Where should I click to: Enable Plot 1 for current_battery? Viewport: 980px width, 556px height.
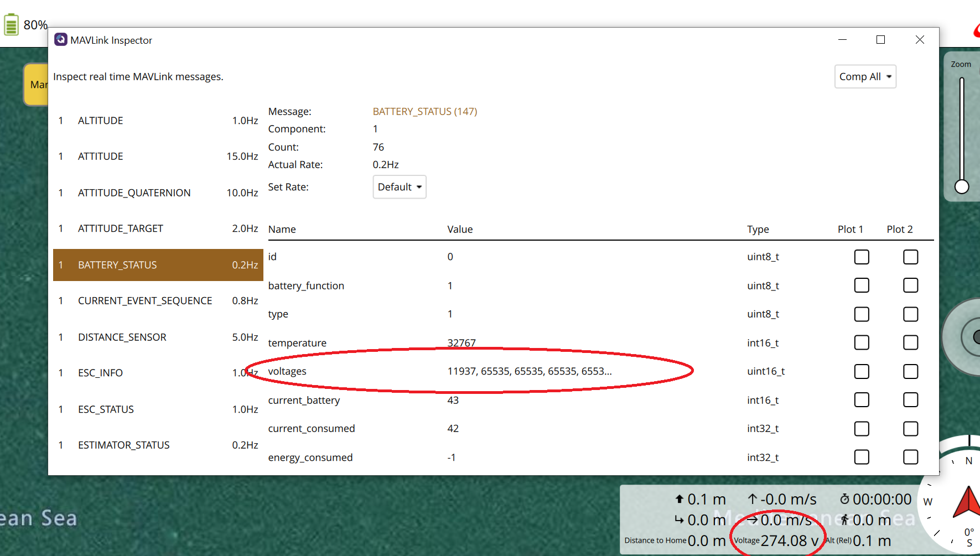[x=862, y=400]
